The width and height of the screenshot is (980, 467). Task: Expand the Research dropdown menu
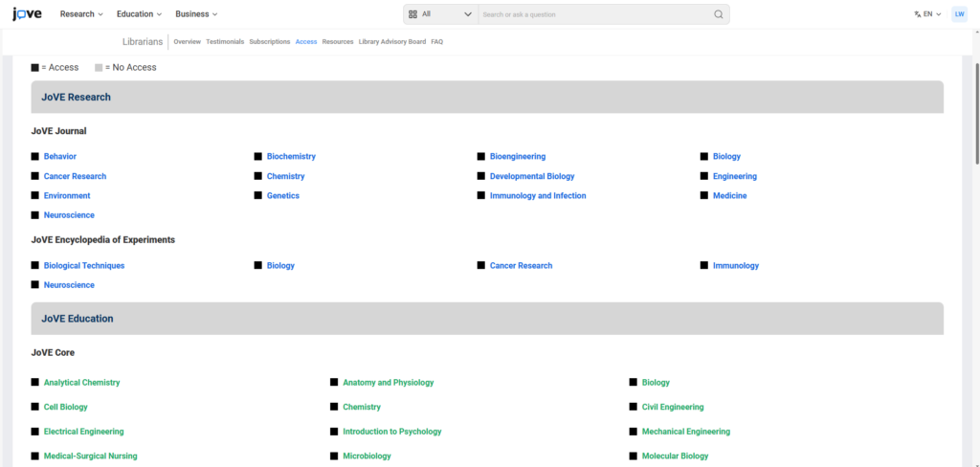pos(82,14)
